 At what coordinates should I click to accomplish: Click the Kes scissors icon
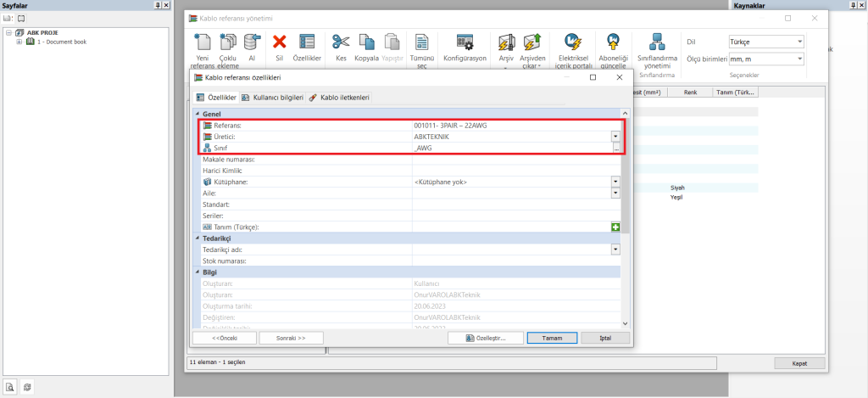(341, 42)
